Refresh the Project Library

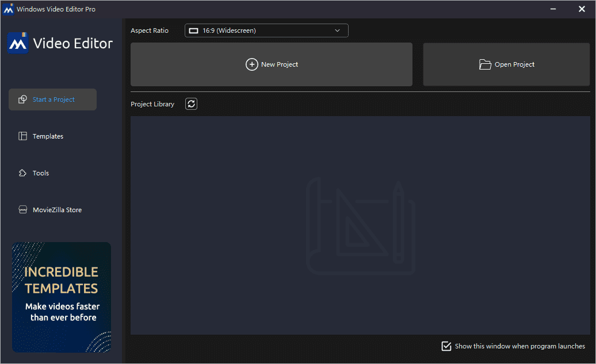click(x=191, y=104)
